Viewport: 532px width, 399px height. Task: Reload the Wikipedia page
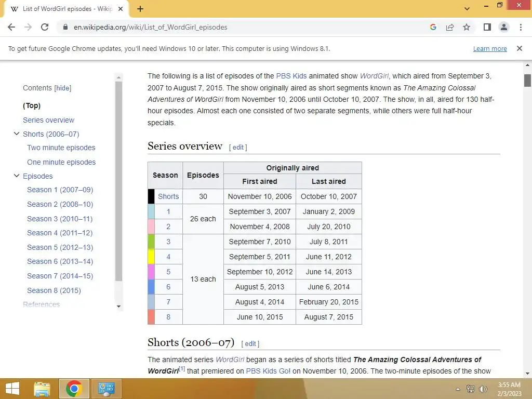tap(45, 27)
